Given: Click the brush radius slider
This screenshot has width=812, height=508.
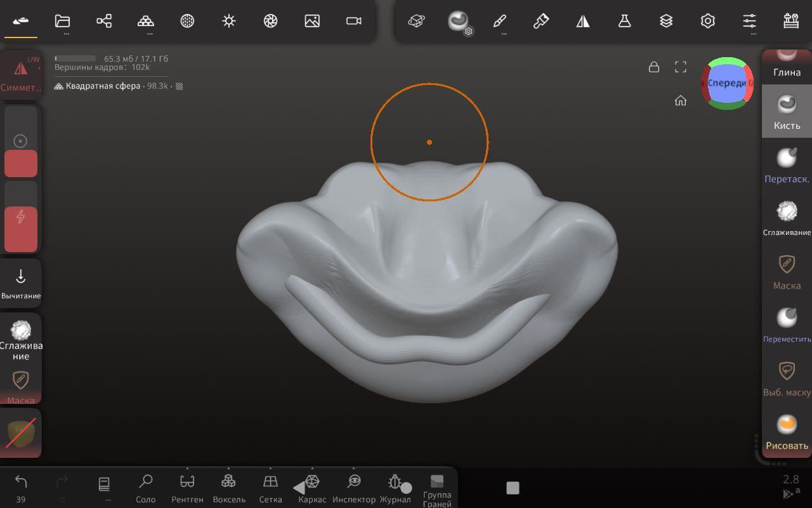Looking at the screenshot, I should (21, 142).
